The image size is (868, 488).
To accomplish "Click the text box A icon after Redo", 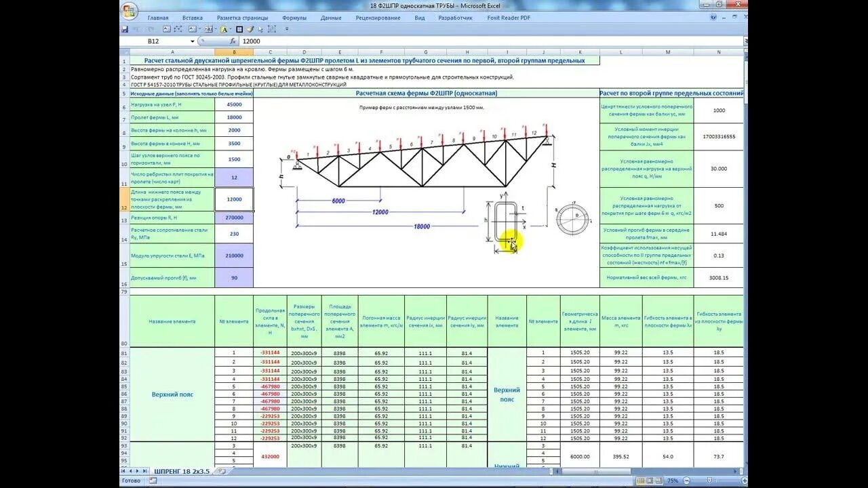I will [167, 29].
